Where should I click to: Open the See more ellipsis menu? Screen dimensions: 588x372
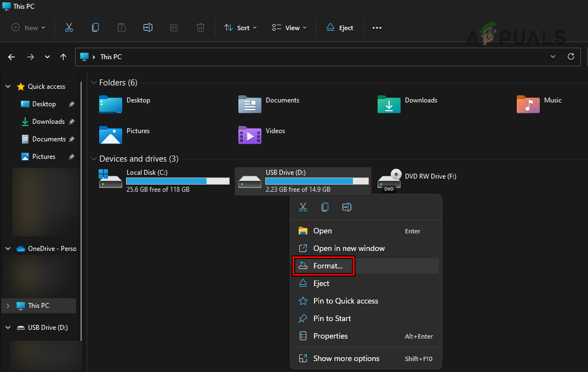[x=376, y=27]
